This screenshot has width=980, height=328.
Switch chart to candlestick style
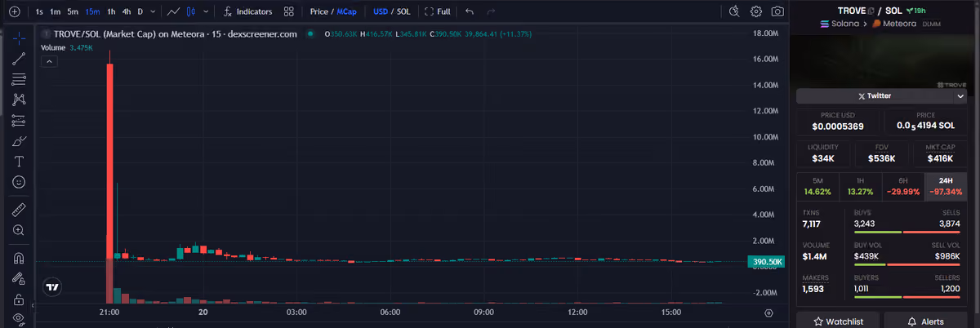coord(191,11)
